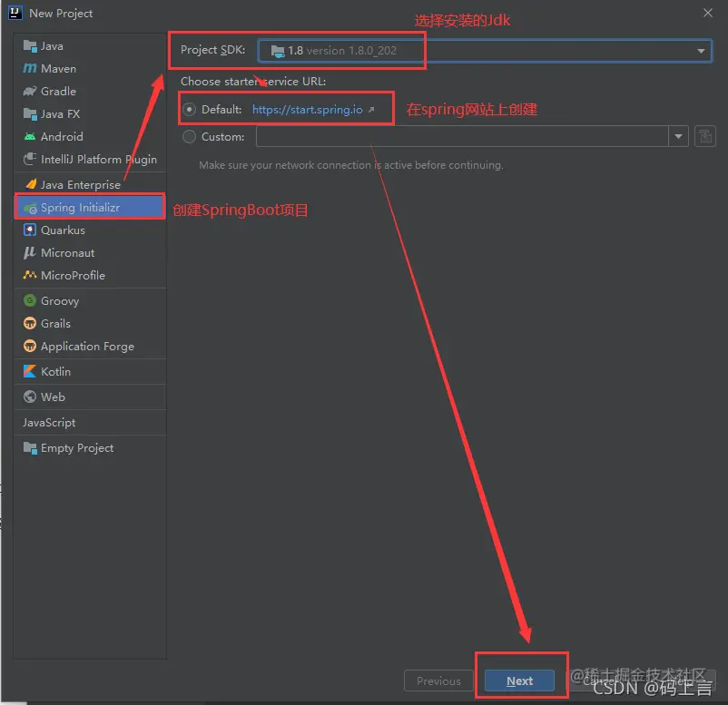
Task: Open the Project SDK dropdown arrow
Action: 701,51
